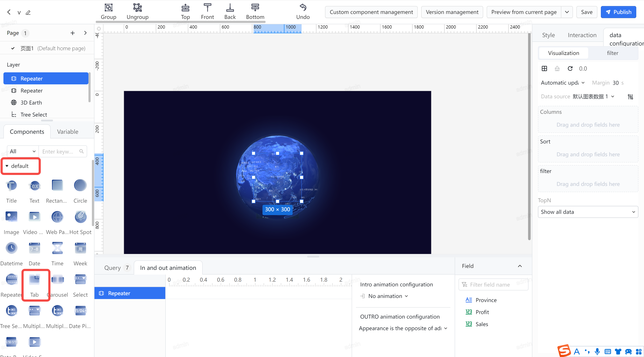Add the Select component
The width and height of the screenshot is (644, 357).
pyautogui.click(x=80, y=285)
